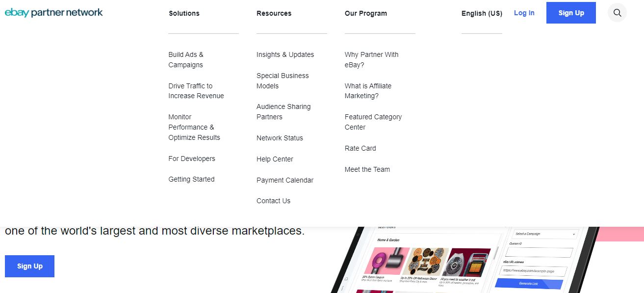
Task: Open the Rate Card page
Action: point(360,148)
